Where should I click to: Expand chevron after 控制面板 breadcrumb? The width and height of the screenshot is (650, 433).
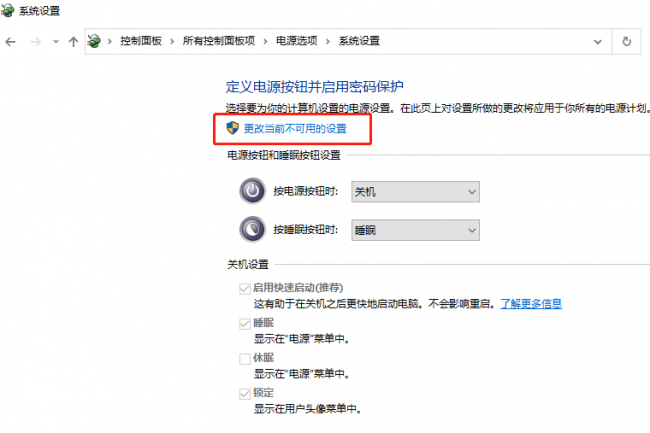pyautogui.click(x=172, y=41)
